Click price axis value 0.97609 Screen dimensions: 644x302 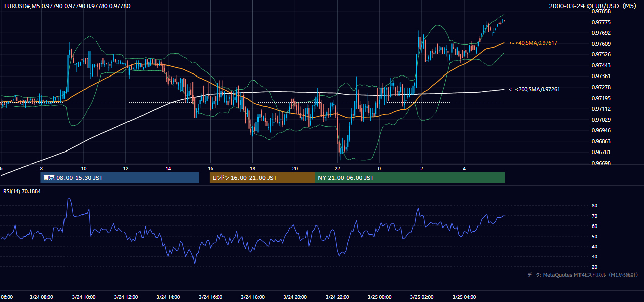601,44
